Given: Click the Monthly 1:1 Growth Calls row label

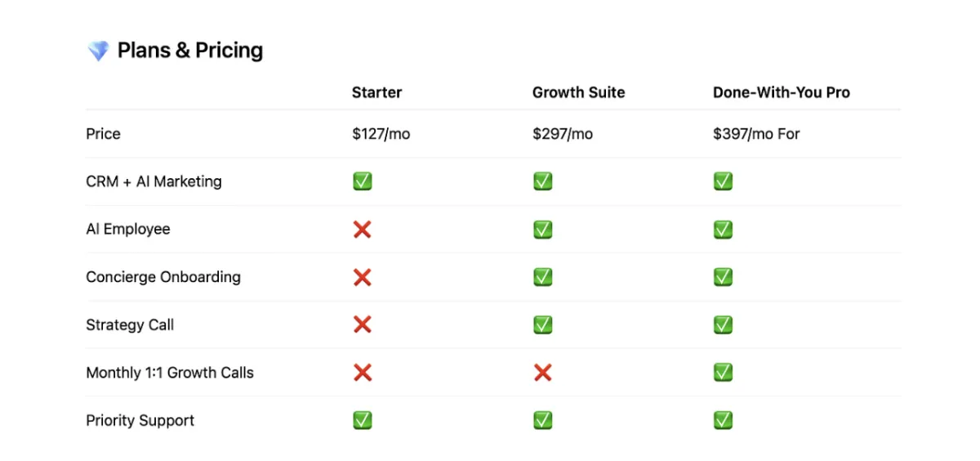Looking at the screenshot, I should pyautogui.click(x=170, y=373).
